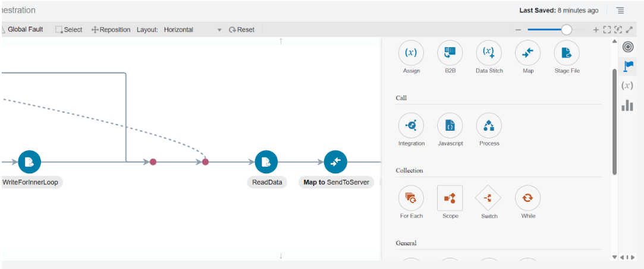Select the Assign action icon
The width and height of the screenshot is (644, 269).
[411, 53]
